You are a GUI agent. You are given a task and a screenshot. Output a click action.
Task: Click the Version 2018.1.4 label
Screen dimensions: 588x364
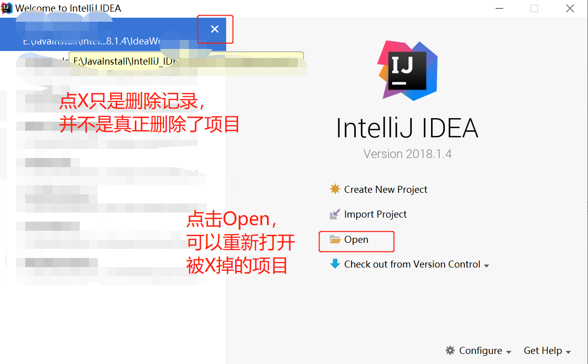click(408, 154)
